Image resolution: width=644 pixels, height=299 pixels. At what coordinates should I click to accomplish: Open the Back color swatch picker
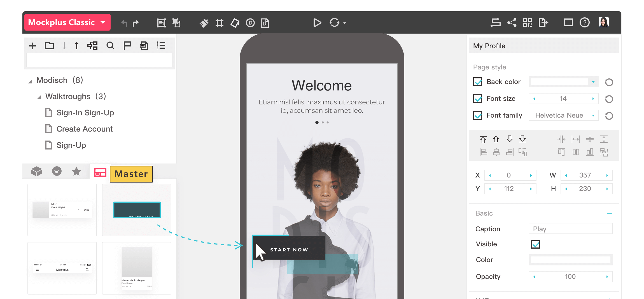pos(560,82)
